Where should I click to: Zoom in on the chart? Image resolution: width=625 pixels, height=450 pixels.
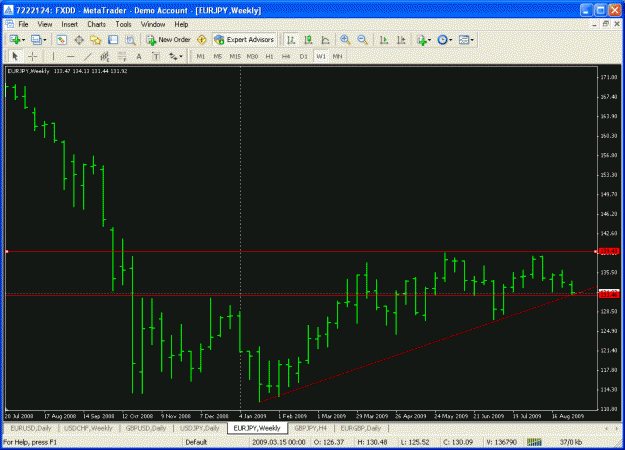(345, 40)
